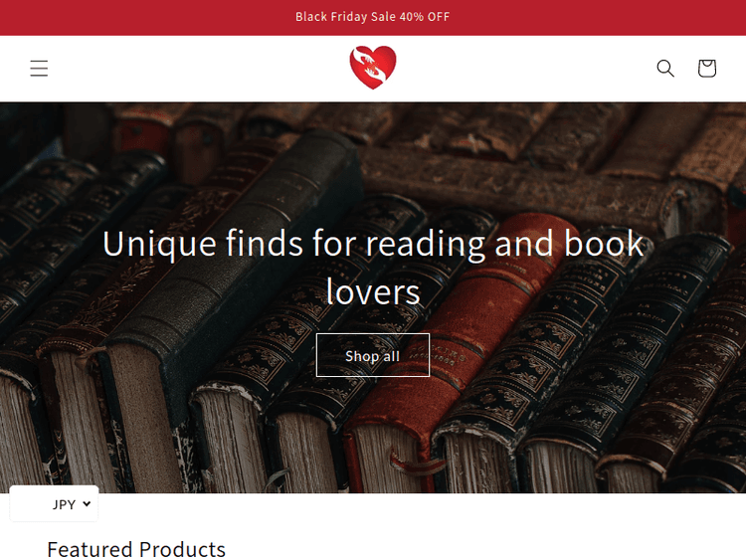The height and width of the screenshot is (560, 746).
Task: Select the JPY currency text label
Action: 64,504
